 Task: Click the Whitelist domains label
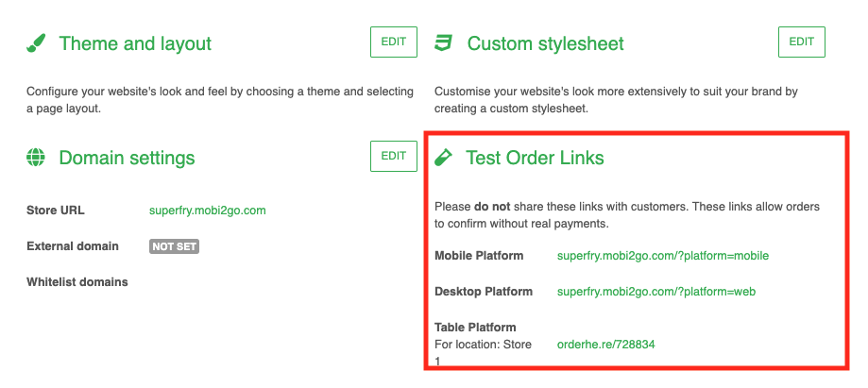click(x=77, y=281)
